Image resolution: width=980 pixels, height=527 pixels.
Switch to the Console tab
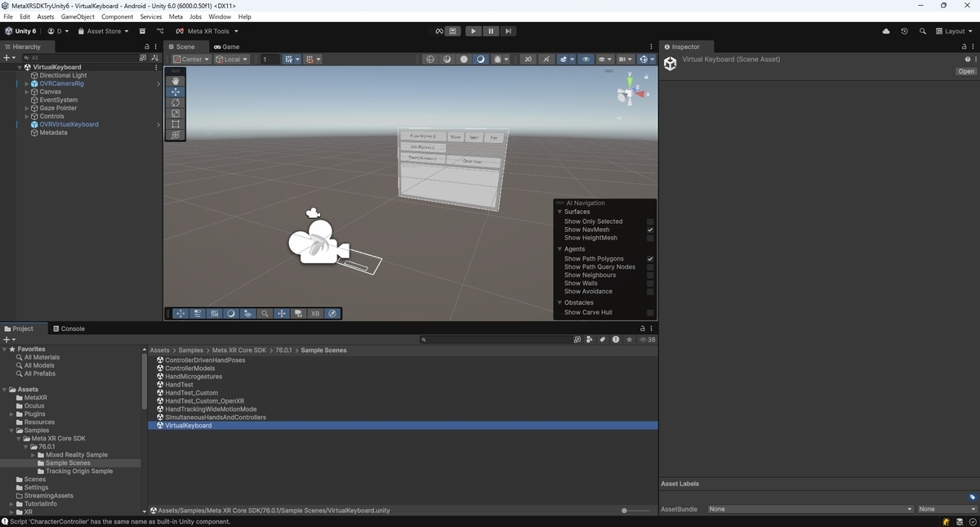point(69,328)
